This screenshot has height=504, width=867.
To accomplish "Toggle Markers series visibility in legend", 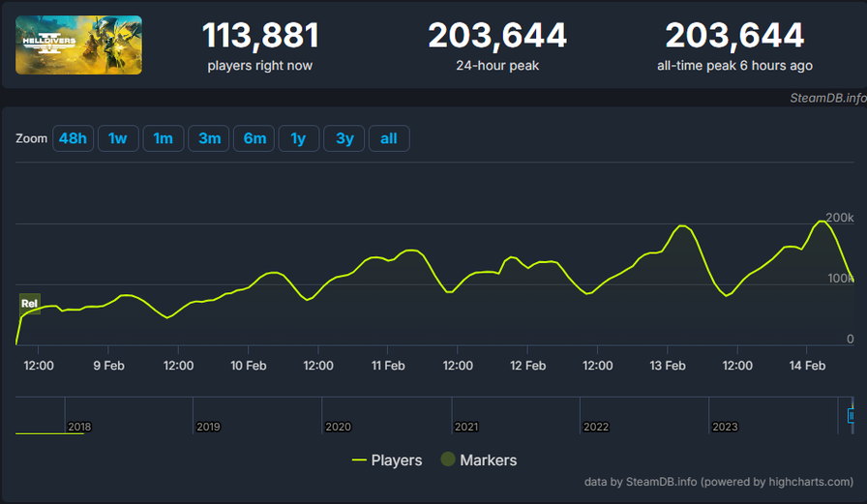I will tap(479, 460).
